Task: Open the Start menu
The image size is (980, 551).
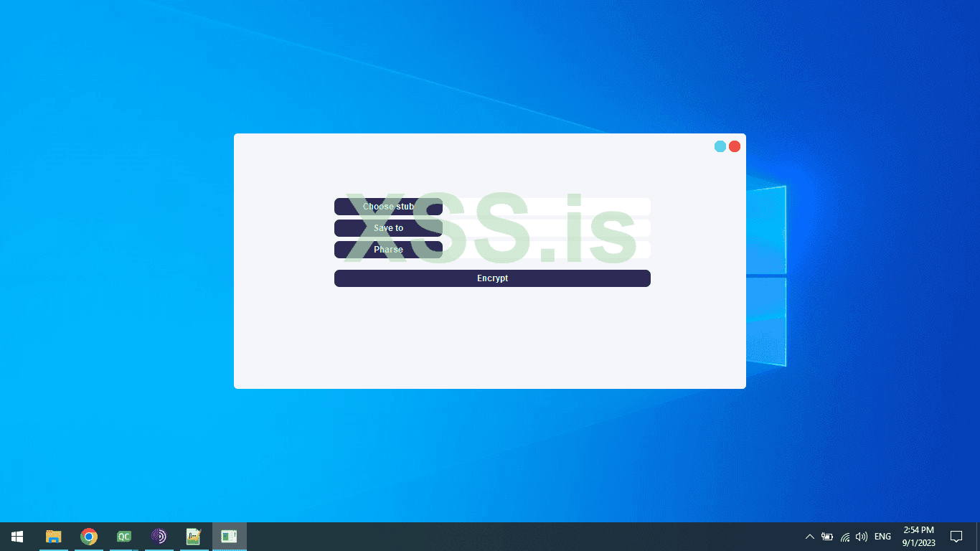Action: [x=17, y=536]
